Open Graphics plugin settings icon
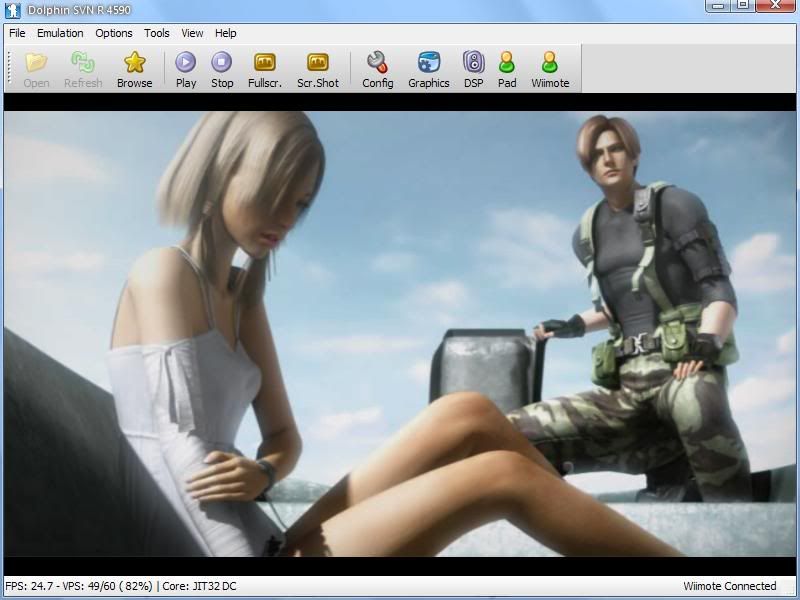Viewport: 800px width, 600px height. coord(429,62)
